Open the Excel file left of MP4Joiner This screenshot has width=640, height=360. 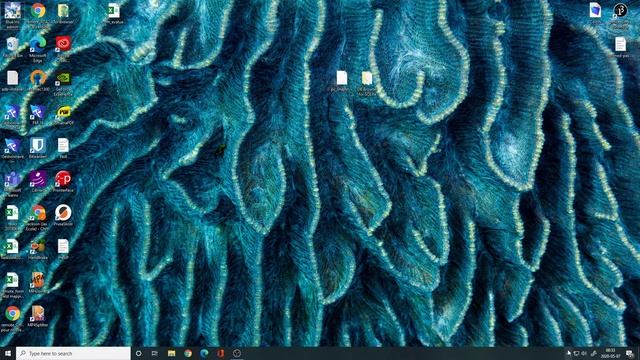click(11, 280)
